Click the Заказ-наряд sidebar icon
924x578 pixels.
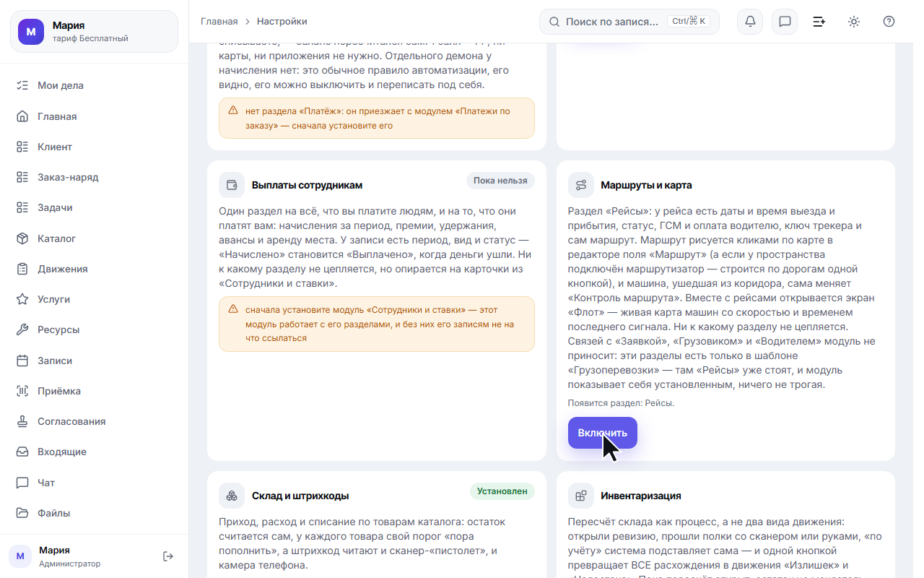22,177
